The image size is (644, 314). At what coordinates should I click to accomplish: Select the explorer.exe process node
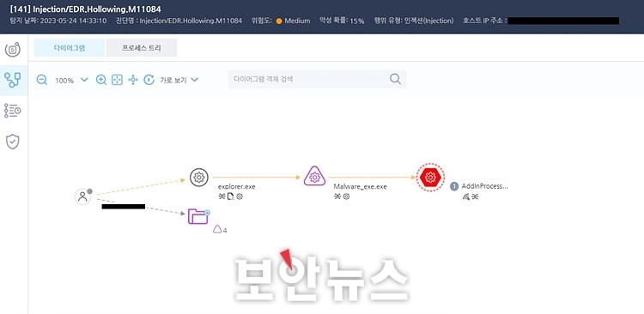199,178
